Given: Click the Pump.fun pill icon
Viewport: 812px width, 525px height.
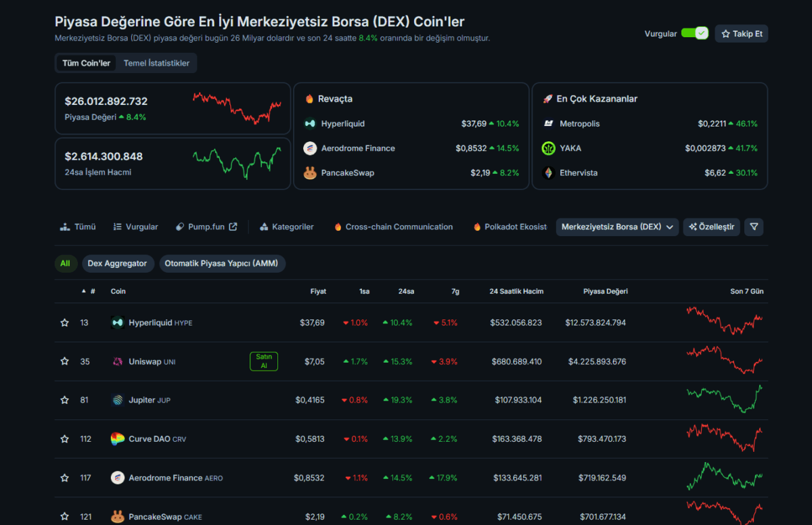Looking at the screenshot, I should [x=180, y=227].
